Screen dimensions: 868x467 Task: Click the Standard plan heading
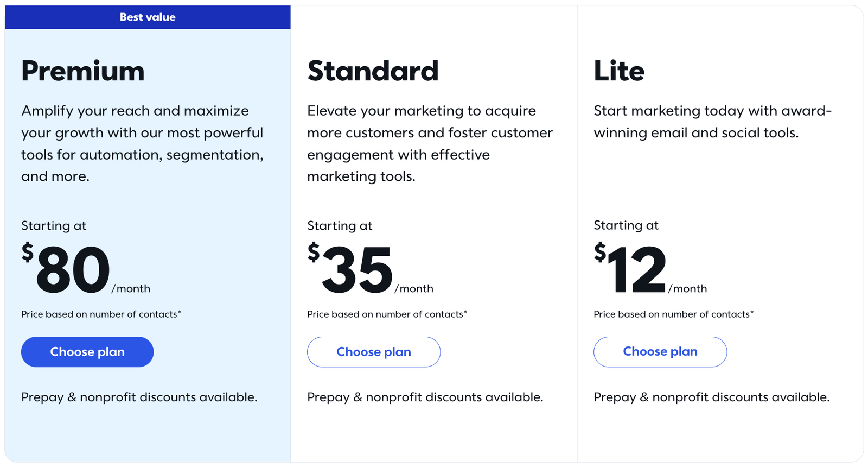click(x=373, y=71)
